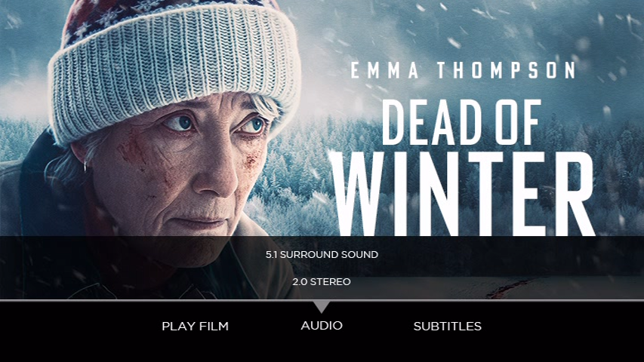Click the woman's left eye
Image resolution: width=644 pixels, height=362 pixels.
[x=251, y=125]
